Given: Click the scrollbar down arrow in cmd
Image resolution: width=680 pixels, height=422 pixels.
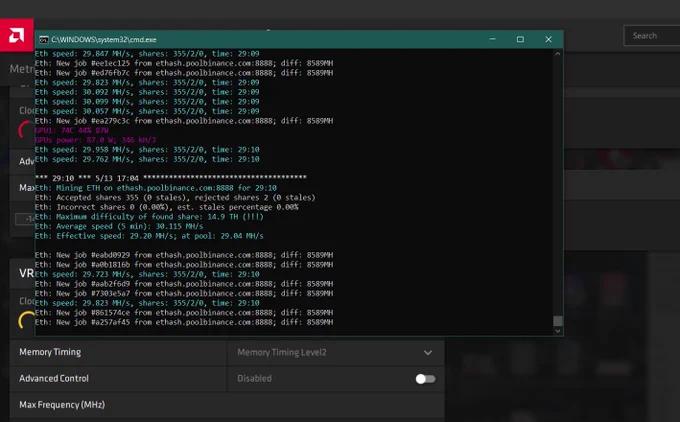Looking at the screenshot, I should pyautogui.click(x=558, y=331).
